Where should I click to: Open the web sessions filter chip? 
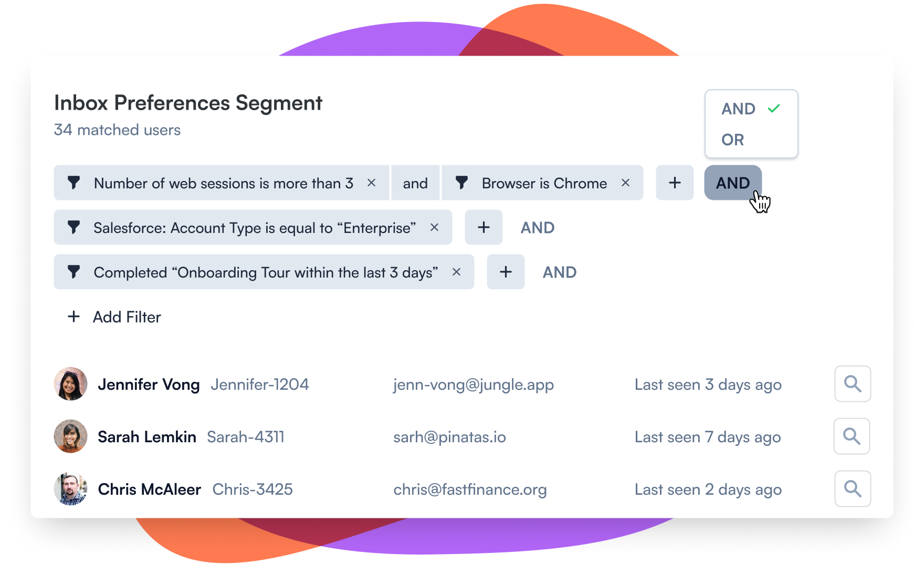click(x=223, y=183)
